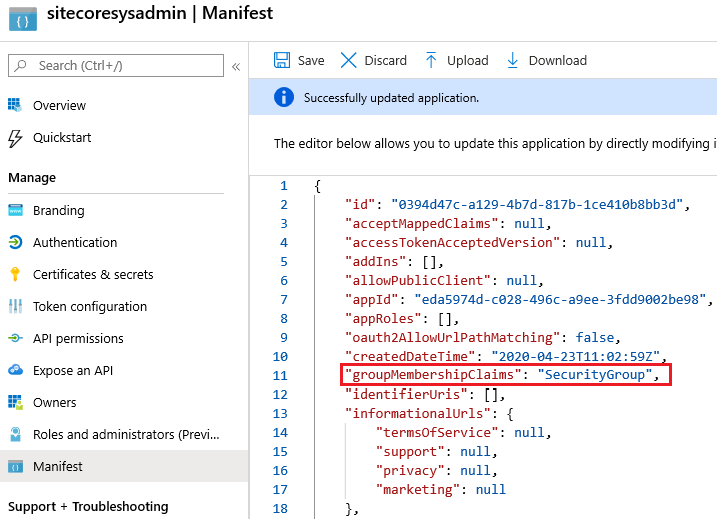This screenshot has width=717, height=519.
Task: Click the Certificates & secrets key icon
Action: [15, 274]
